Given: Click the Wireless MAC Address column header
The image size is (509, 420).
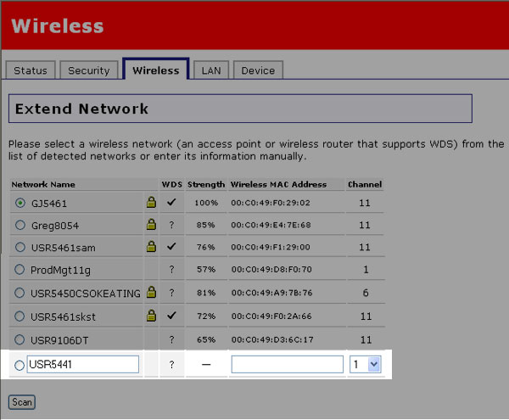Looking at the screenshot, I should (x=278, y=184).
